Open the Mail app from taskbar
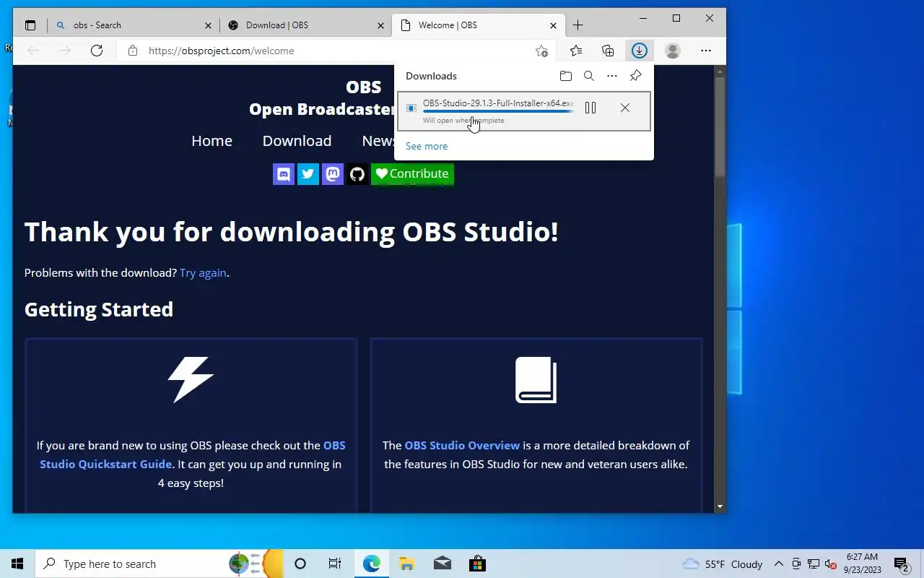Viewport: 924px width, 578px height. pyautogui.click(x=442, y=564)
